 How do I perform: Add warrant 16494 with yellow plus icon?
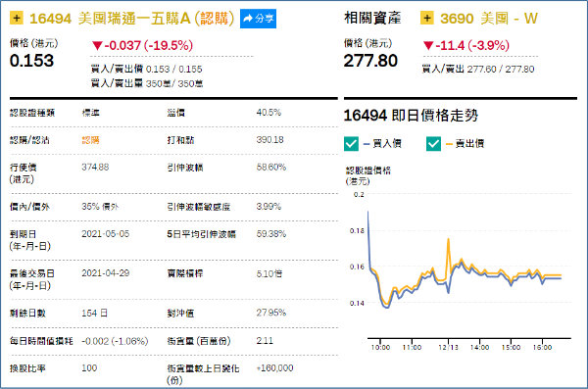pos(16,18)
